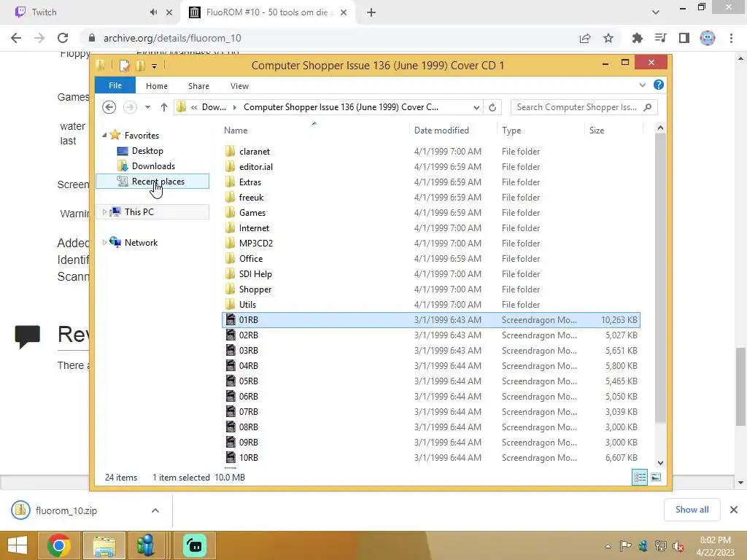Open Explorer help question mark
The width and height of the screenshot is (747, 560).
(x=659, y=85)
